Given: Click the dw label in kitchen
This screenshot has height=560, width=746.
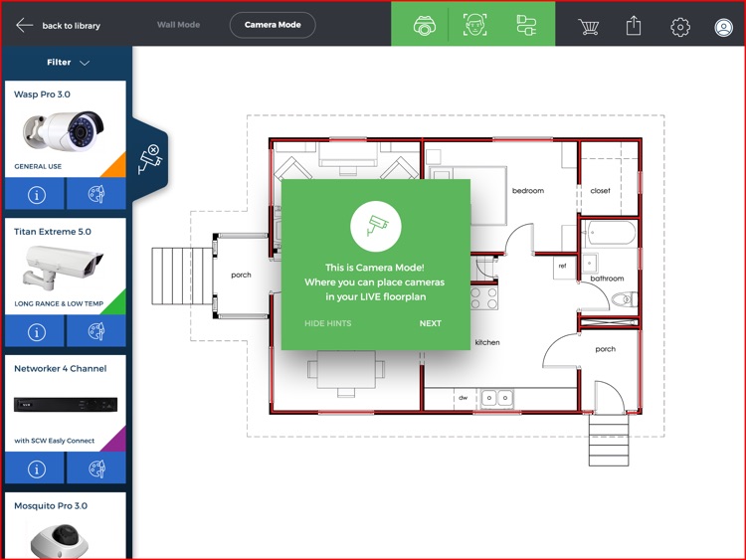Looking at the screenshot, I should pos(463,397).
